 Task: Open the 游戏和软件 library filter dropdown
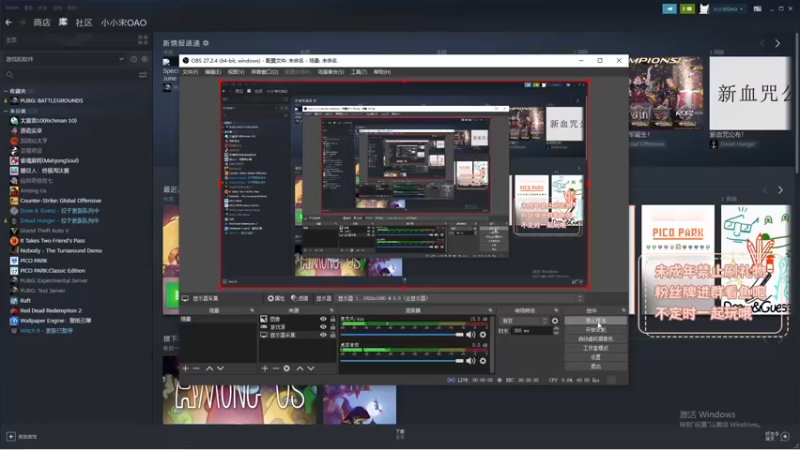pyautogui.click(x=64, y=59)
